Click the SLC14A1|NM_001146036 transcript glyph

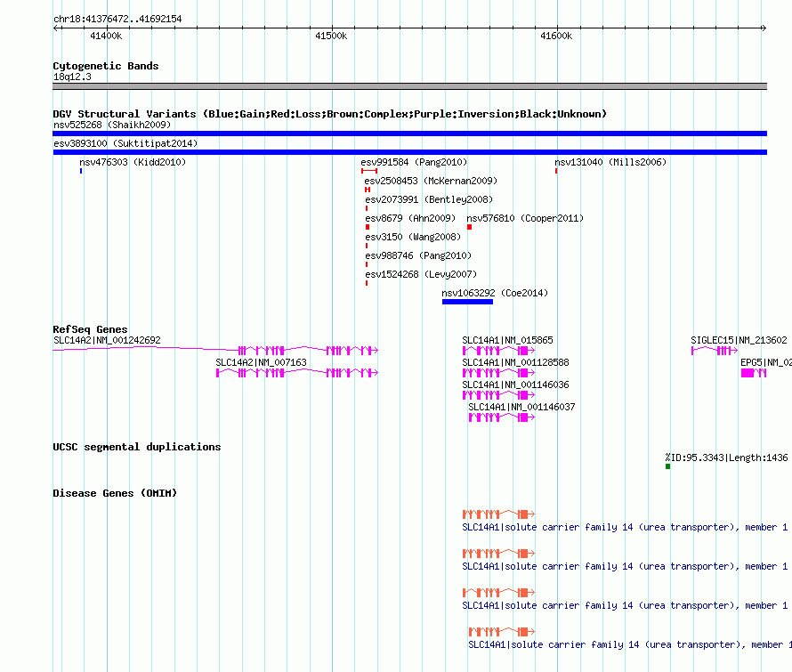(x=498, y=395)
